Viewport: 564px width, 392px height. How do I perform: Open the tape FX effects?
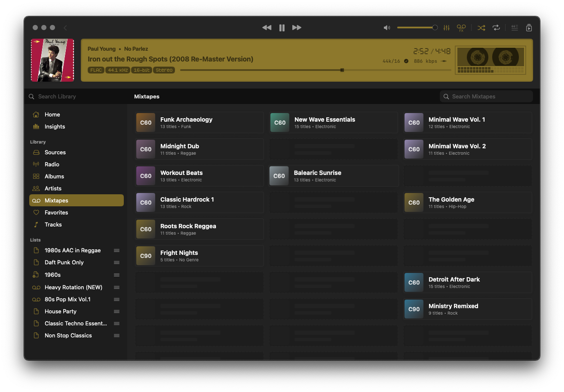461,28
